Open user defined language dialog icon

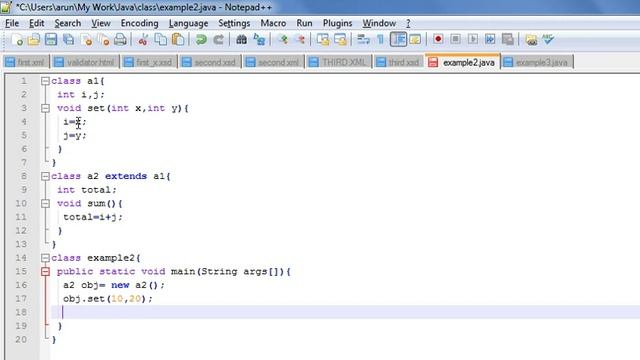point(415,40)
